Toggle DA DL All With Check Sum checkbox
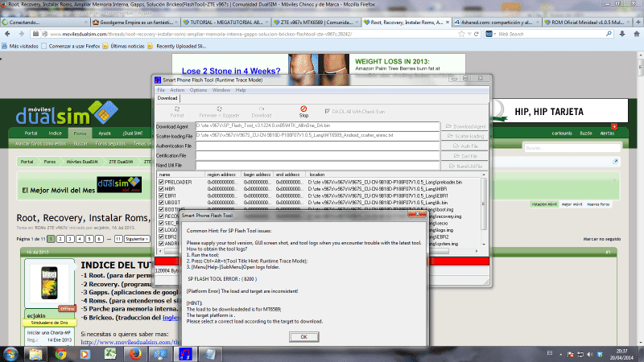This screenshot has width=644, height=362. (328, 111)
